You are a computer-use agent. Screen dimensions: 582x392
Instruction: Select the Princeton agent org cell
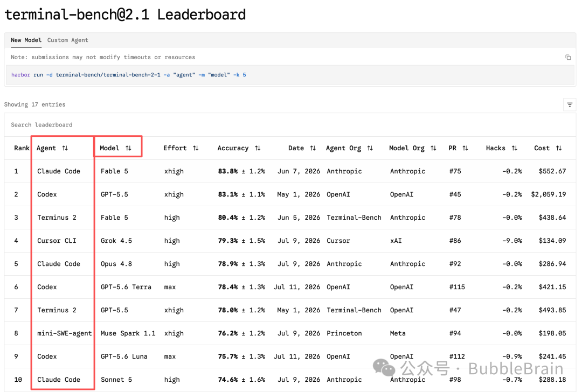[344, 333]
